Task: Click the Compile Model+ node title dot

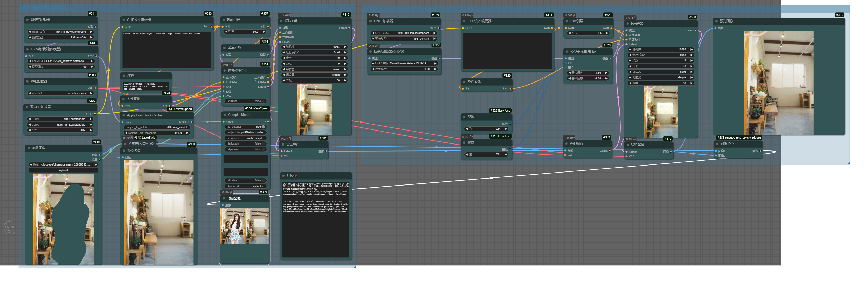Action: (x=224, y=115)
